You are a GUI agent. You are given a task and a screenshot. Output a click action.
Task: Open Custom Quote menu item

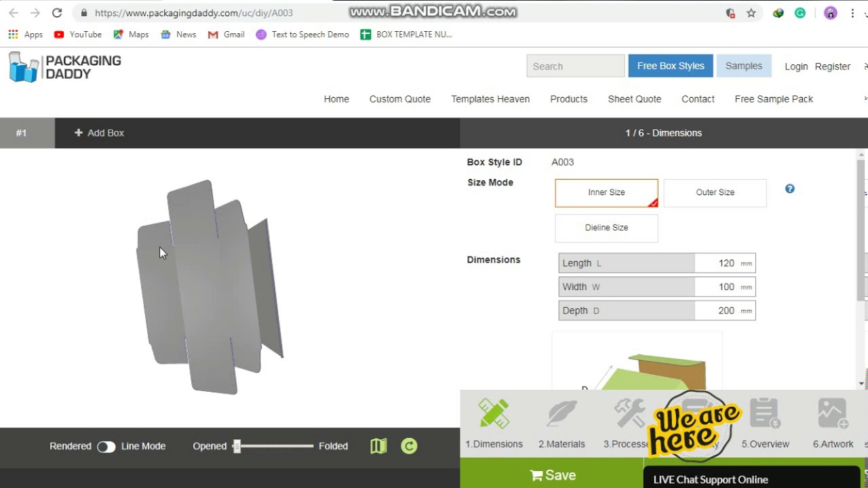point(400,99)
